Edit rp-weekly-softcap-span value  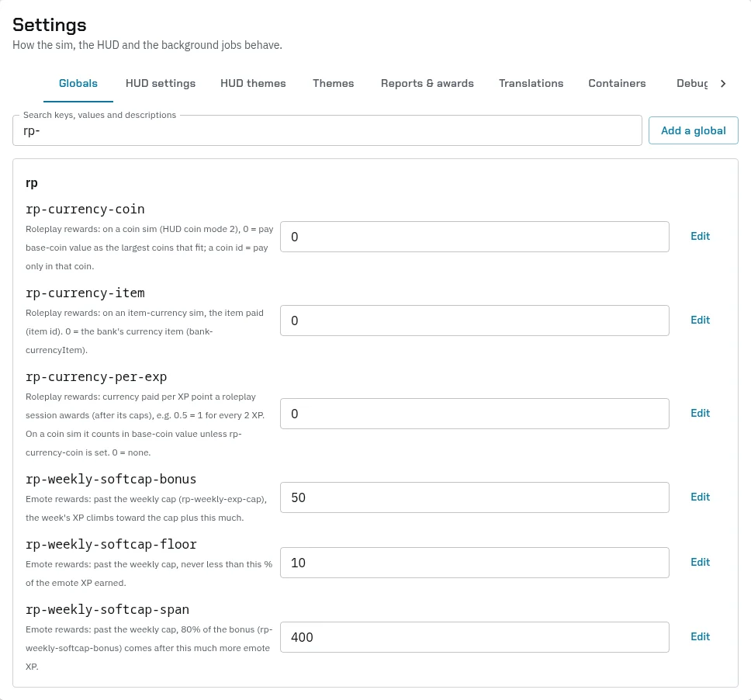tap(700, 637)
